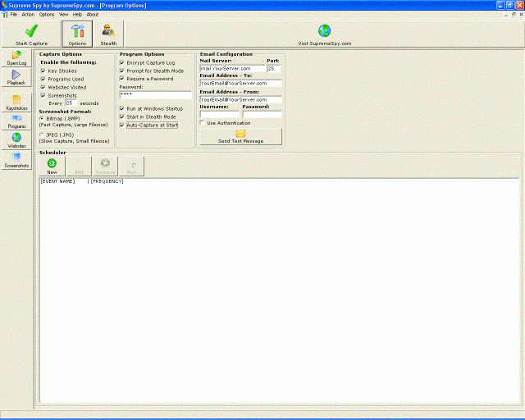525x420 pixels.
Task: Click the email Username field
Action: (220, 115)
